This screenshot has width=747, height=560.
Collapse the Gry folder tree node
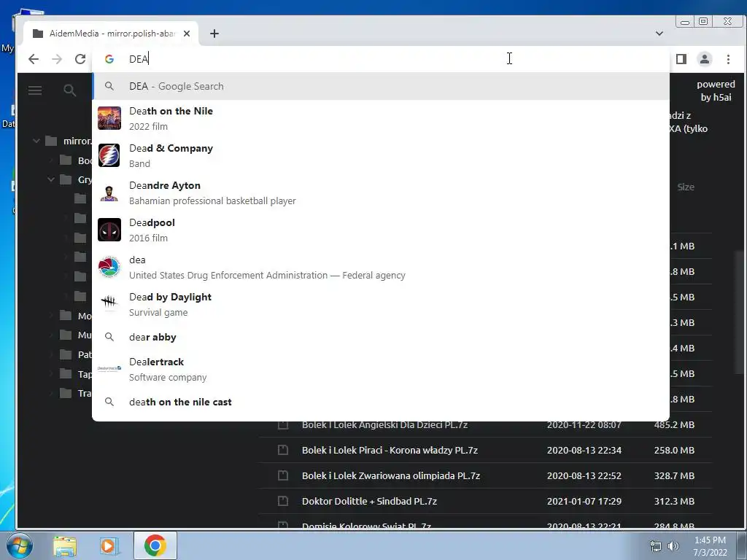pos(50,179)
